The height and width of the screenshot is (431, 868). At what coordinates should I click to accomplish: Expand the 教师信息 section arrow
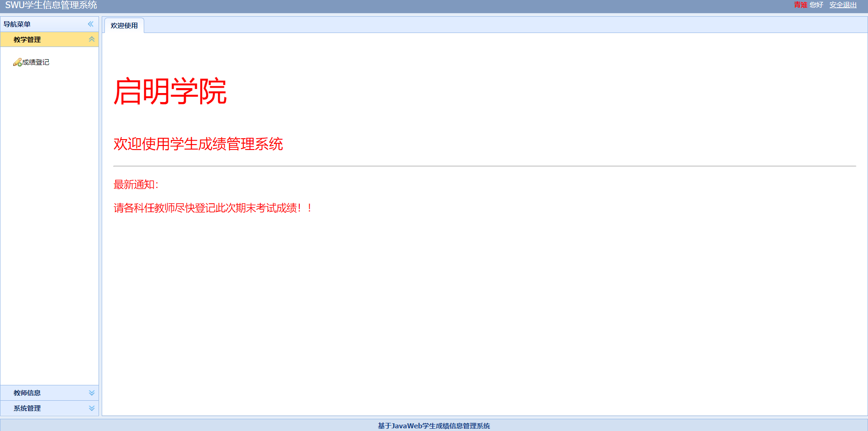click(92, 393)
